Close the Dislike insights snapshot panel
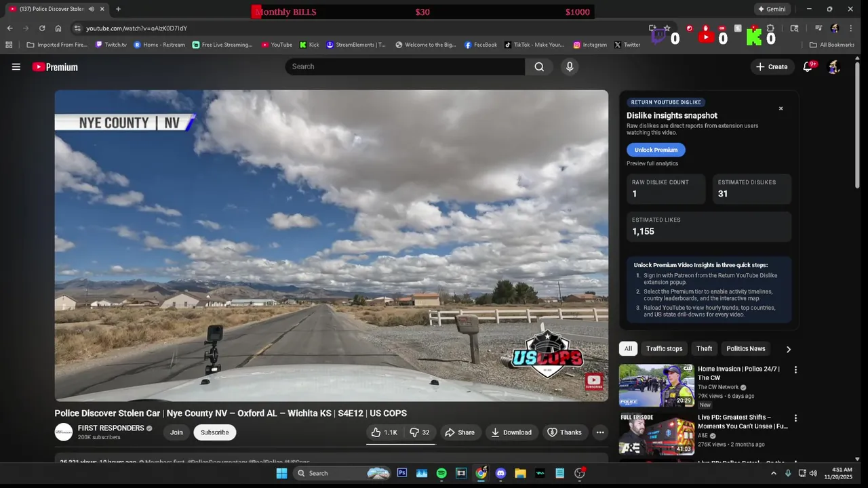Viewport: 868px width, 488px height. (781, 108)
